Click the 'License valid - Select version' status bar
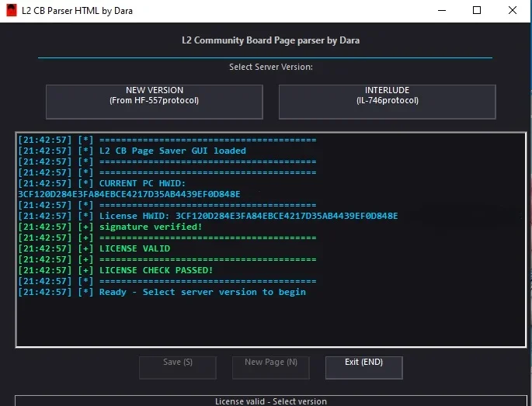The width and height of the screenshot is (532, 406). pos(271,401)
